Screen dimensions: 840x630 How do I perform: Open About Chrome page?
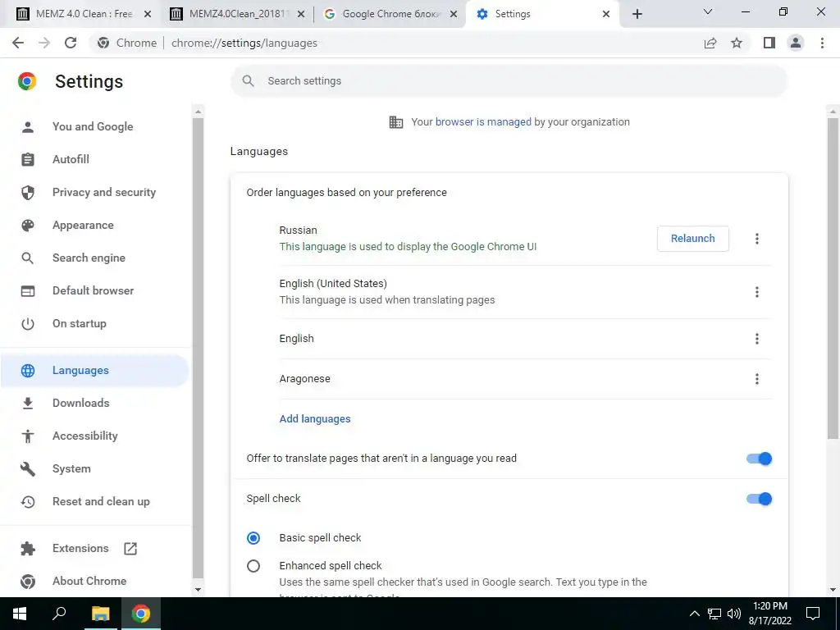(89, 582)
